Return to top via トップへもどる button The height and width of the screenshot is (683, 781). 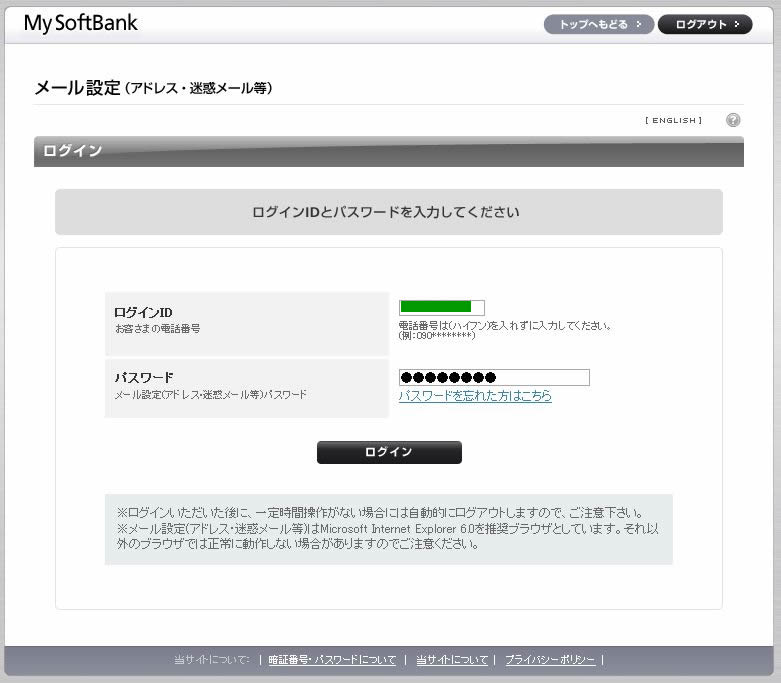[599, 24]
